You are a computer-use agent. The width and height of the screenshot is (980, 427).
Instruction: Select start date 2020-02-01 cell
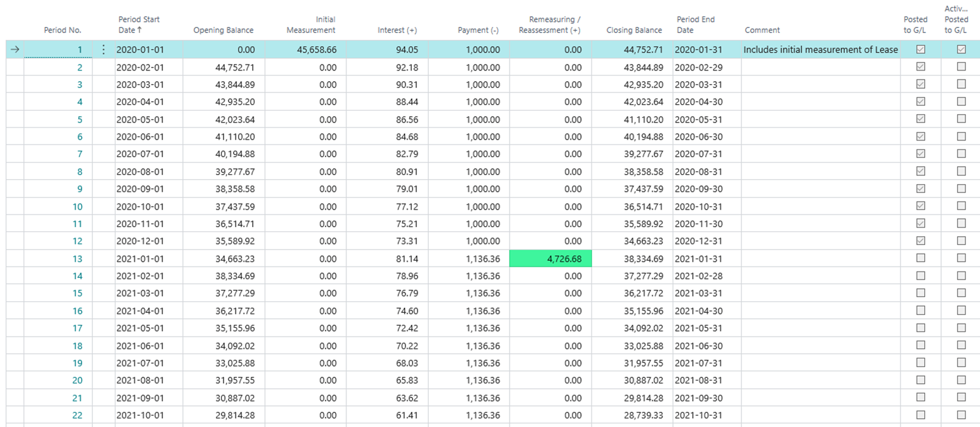coord(140,68)
